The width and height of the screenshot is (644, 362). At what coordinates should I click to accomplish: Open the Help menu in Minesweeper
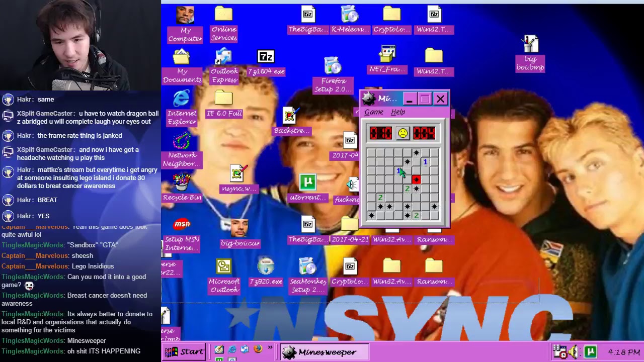tap(398, 112)
